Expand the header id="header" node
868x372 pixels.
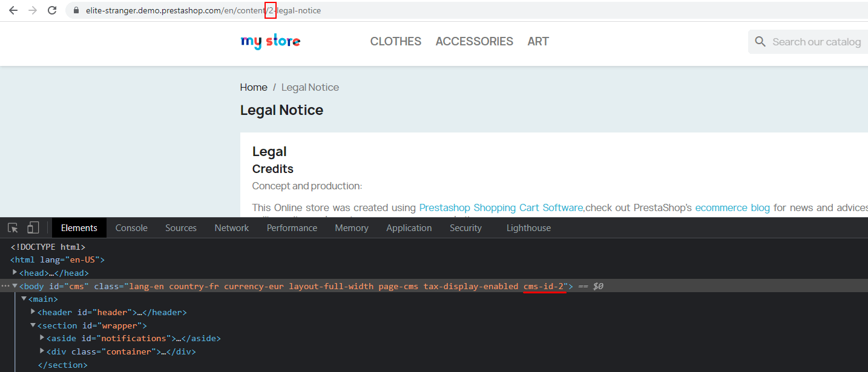pyautogui.click(x=33, y=312)
